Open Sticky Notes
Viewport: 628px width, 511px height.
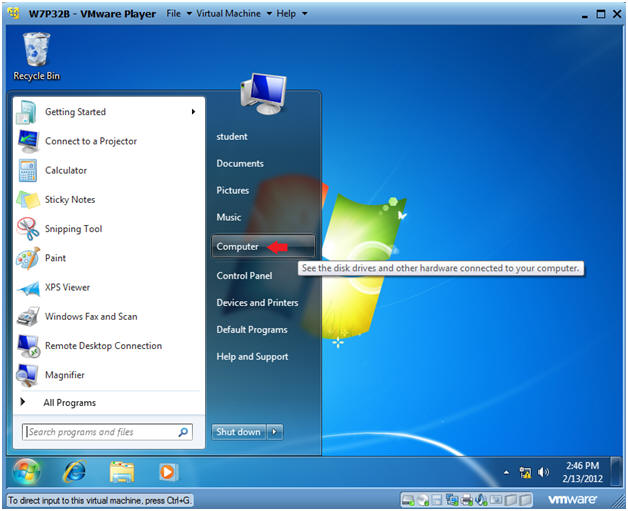(109, 199)
